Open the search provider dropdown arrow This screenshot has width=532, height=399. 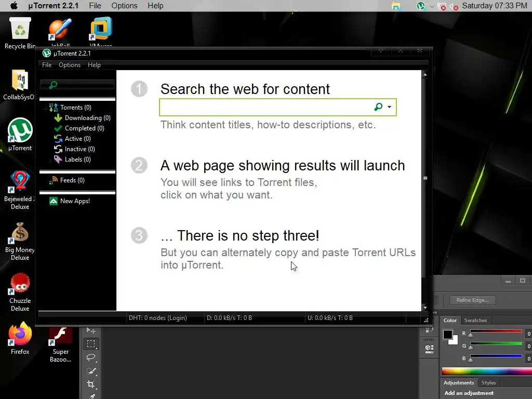[389, 107]
